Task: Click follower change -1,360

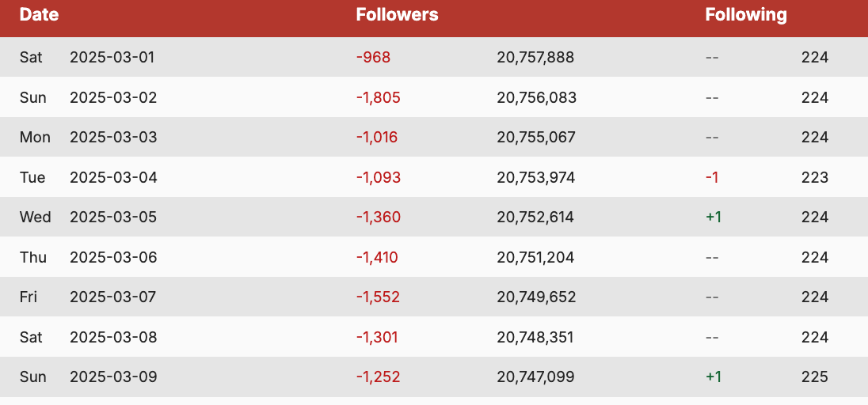Action: [x=378, y=217]
